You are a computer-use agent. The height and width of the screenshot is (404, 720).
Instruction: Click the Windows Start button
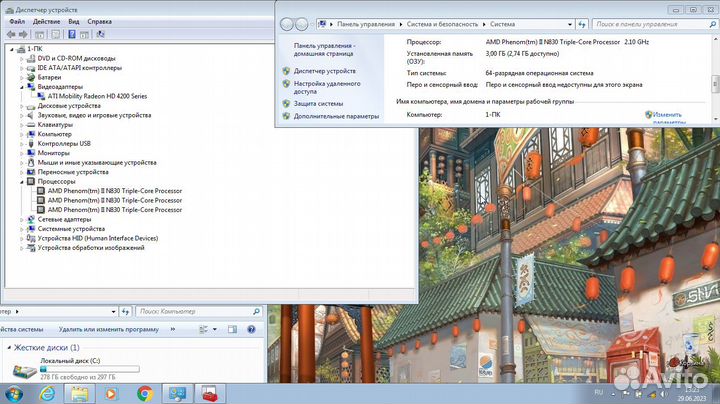pyautogui.click(x=12, y=392)
